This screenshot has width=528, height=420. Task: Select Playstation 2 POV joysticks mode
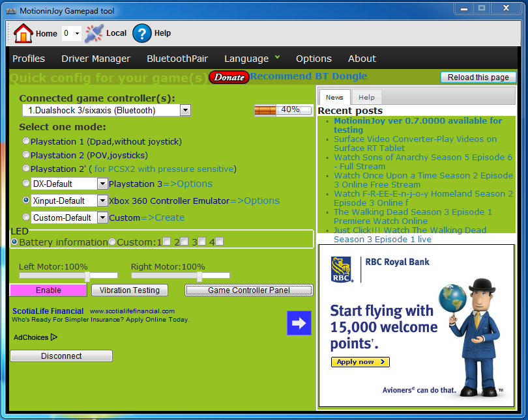(26, 155)
